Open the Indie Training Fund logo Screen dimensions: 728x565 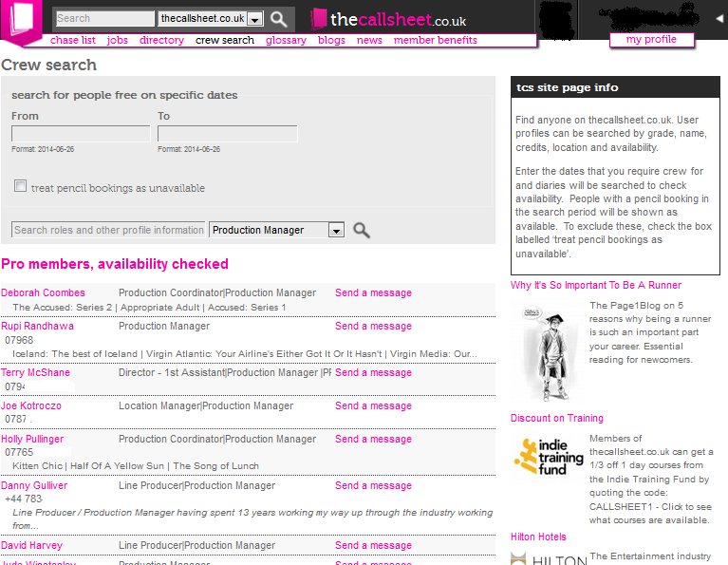[x=549, y=457]
